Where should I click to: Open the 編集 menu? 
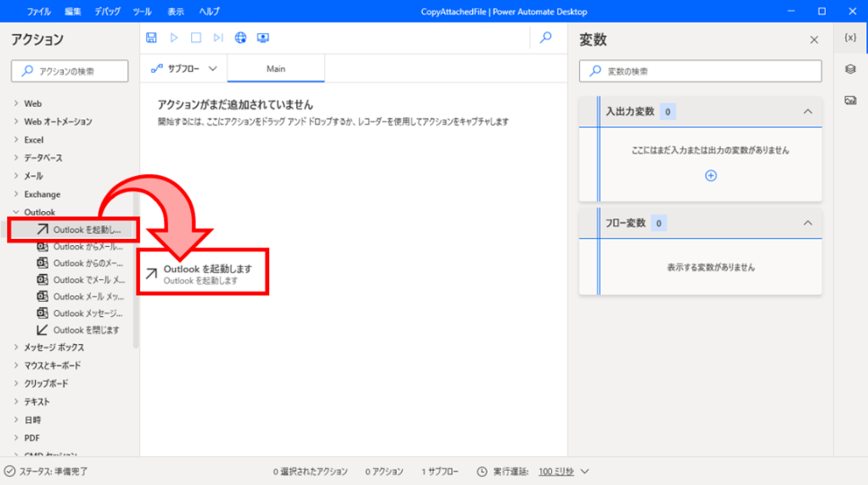pyautogui.click(x=73, y=12)
